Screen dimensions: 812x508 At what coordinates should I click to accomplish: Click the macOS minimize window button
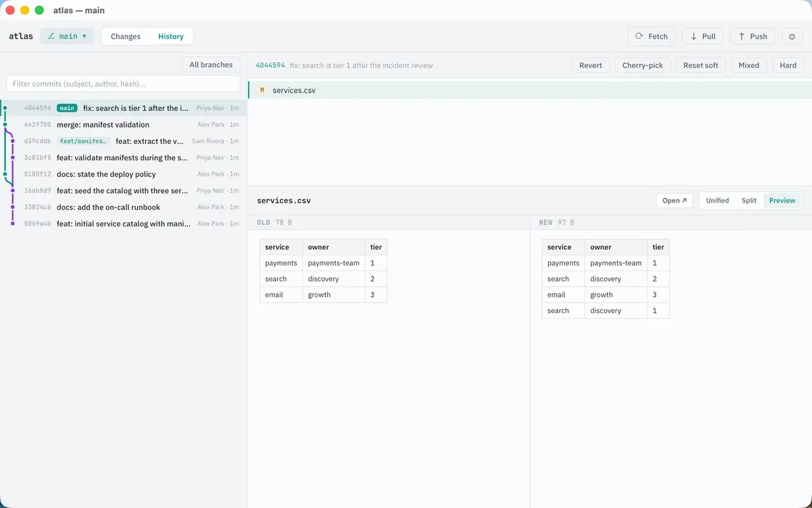tap(25, 10)
